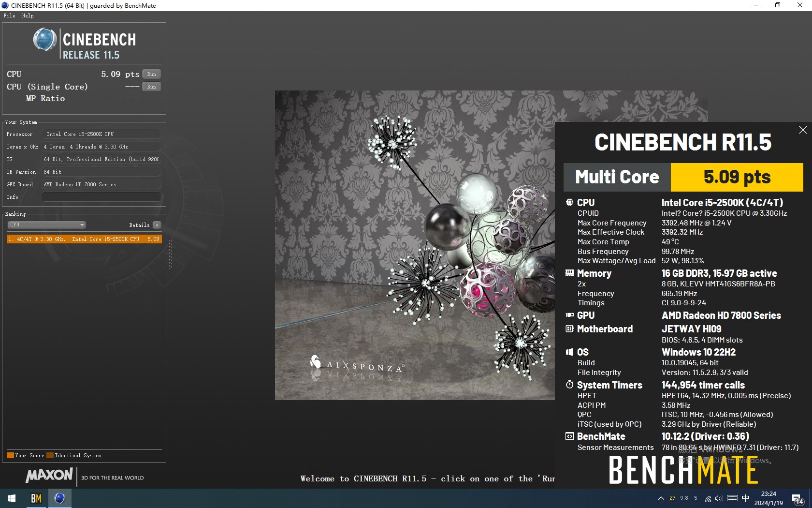
Task: Click the CPU chip icon in BenchMate panel
Action: (x=570, y=202)
